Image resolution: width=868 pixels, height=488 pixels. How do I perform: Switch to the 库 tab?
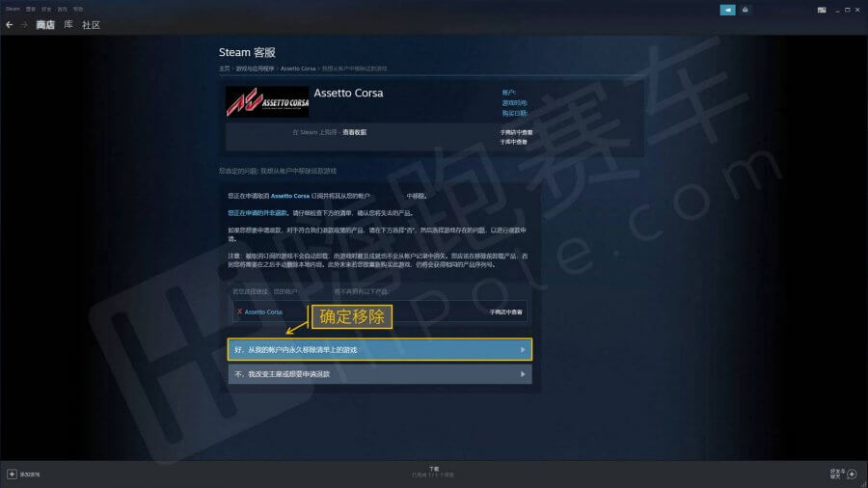(68, 25)
